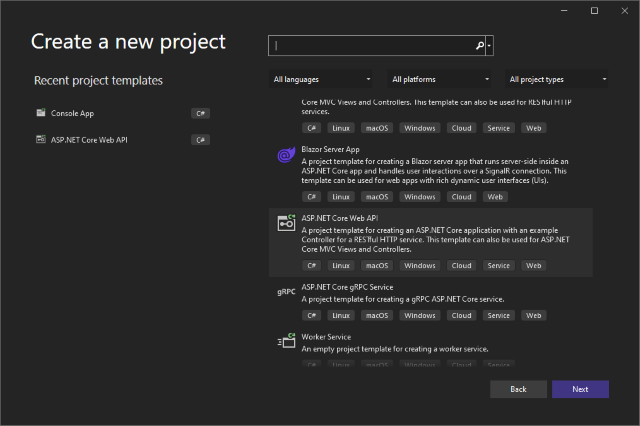Select recent Console App template
The height and width of the screenshot is (426, 640).
click(122, 113)
